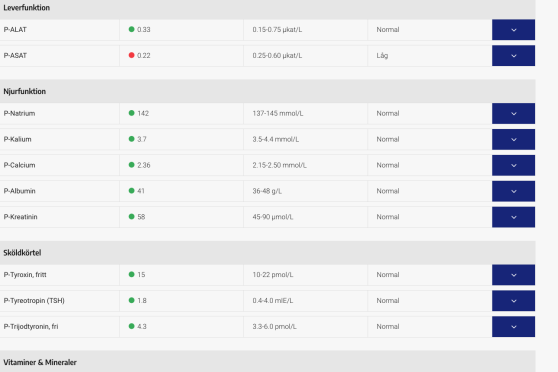Click the P-Kreatinin test name
The width and height of the screenshot is (558, 372).
[20, 217]
